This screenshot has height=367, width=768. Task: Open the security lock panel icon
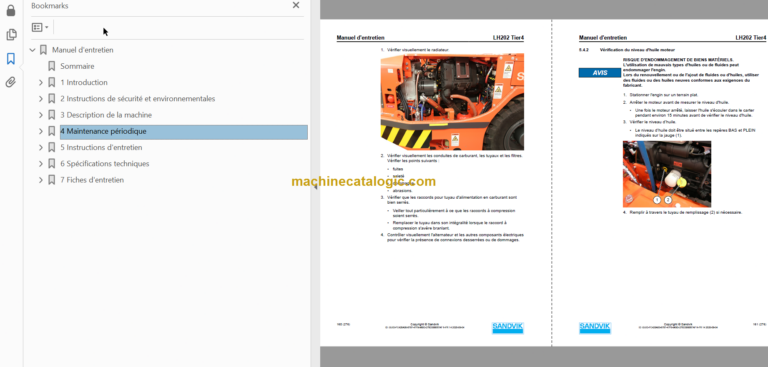(10, 10)
